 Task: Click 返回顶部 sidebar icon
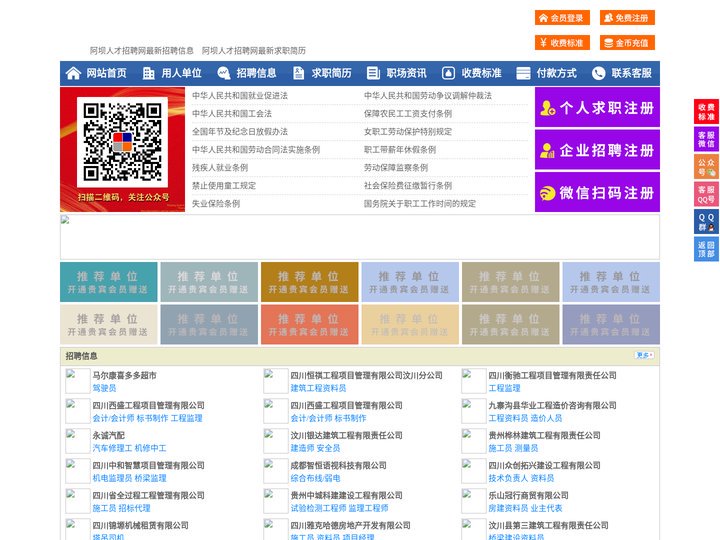click(706, 249)
